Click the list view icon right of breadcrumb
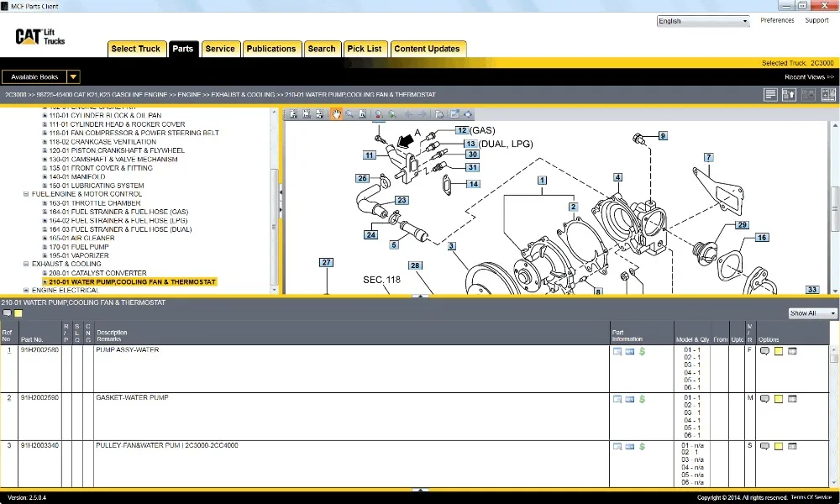Viewport: 840px width, 504px height. tap(770, 95)
